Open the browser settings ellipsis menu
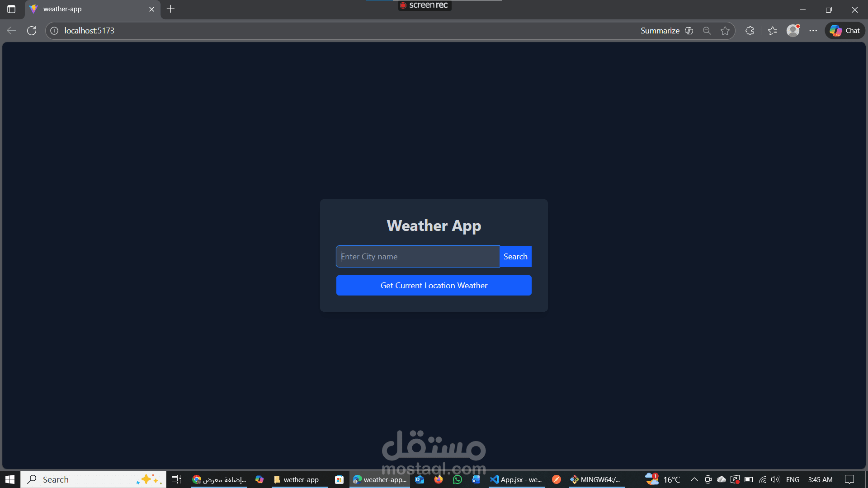The height and width of the screenshot is (488, 868). click(x=813, y=30)
